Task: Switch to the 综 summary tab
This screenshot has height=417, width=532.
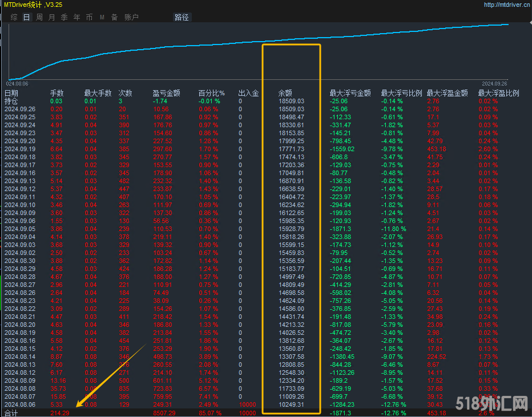Action: (14, 18)
